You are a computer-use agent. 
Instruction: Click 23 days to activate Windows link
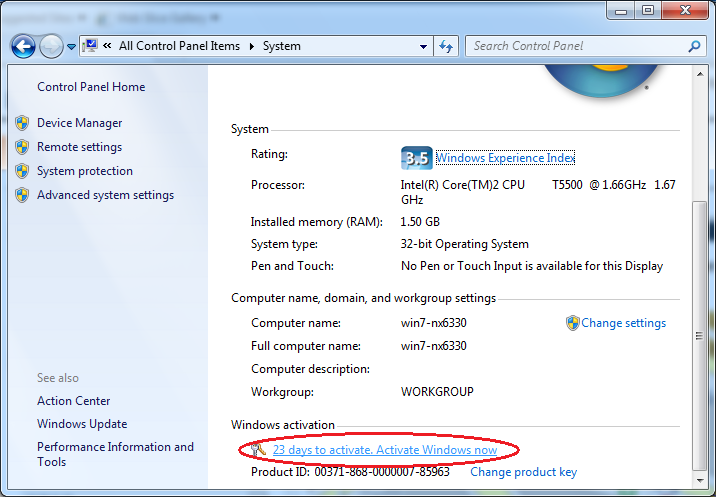(x=385, y=450)
